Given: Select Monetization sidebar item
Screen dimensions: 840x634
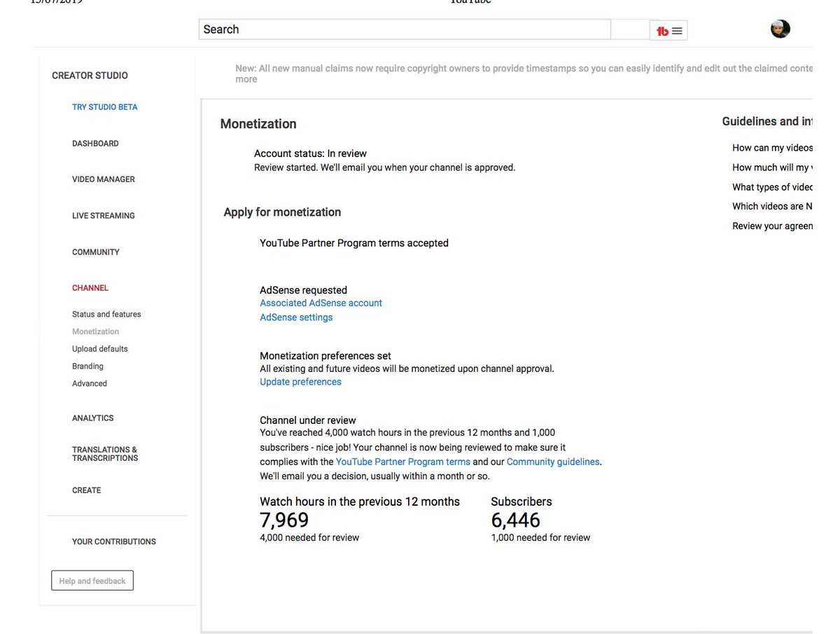Looking at the screenshot, I should click(x=96, y=332).
